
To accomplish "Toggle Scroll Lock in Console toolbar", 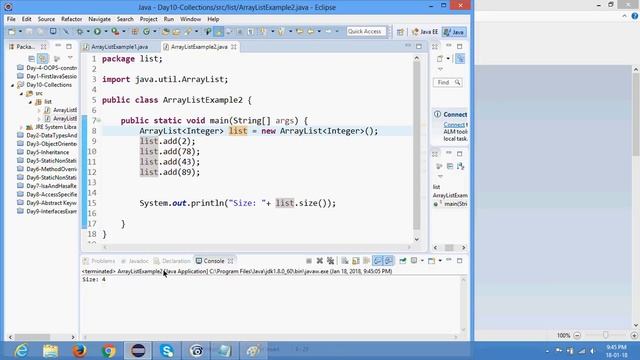I will click(356, 261).
